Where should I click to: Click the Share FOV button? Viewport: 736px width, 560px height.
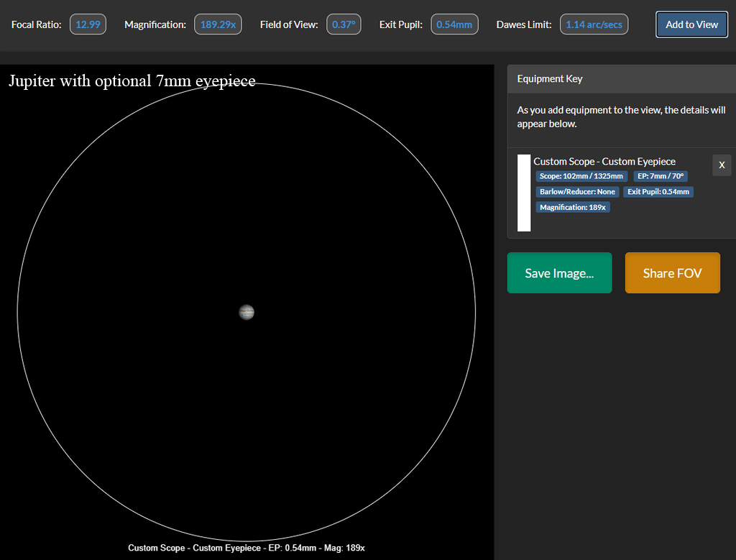point(672,273)
